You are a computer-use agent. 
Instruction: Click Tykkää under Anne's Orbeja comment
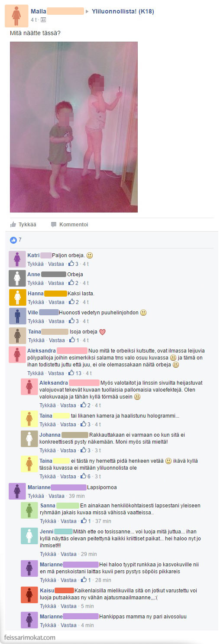[36, 283]
